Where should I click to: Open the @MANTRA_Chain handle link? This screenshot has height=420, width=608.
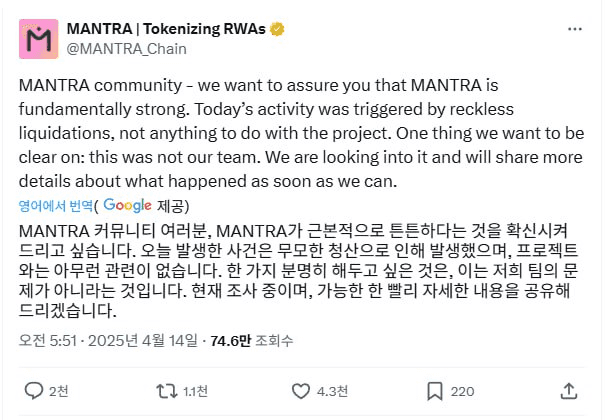pyautogui.click(x=126, y=48)
